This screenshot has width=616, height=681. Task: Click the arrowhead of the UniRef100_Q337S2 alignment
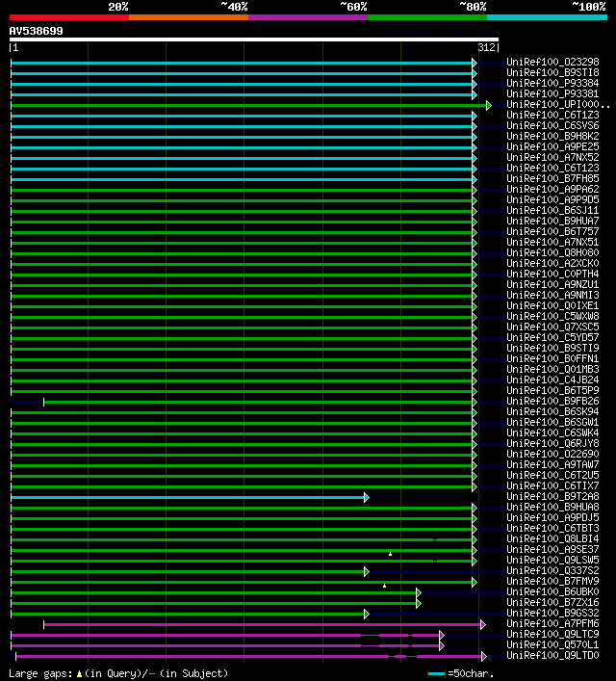(x=367, y=571)
